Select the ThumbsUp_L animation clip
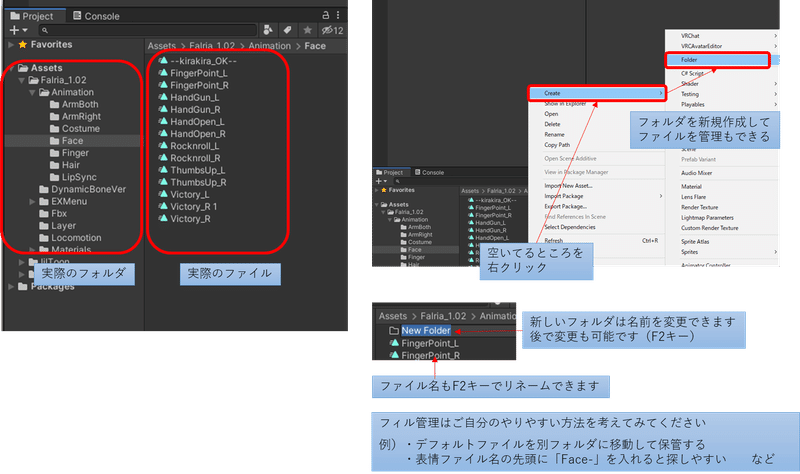Image resolution: width=800 pixels, height=474 pixels. pyautogui.click(x=192, y=170)
